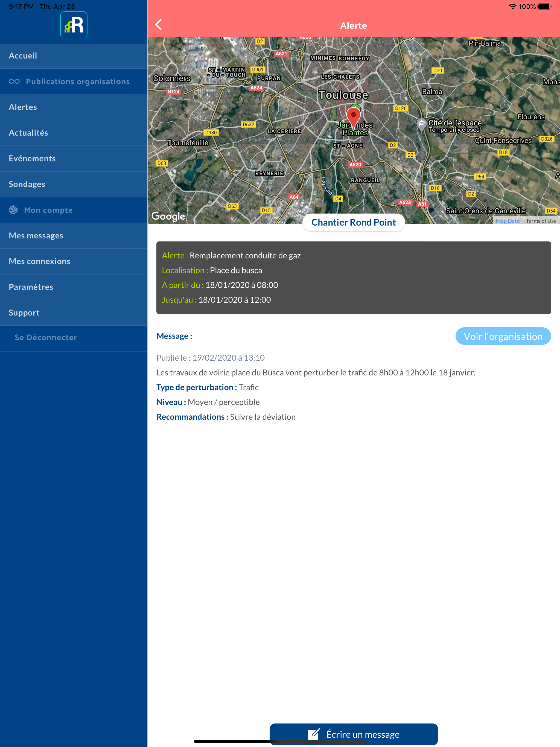Open Evénements menu entry
This screenshot has height=747, width=560.
pos(74,158)
